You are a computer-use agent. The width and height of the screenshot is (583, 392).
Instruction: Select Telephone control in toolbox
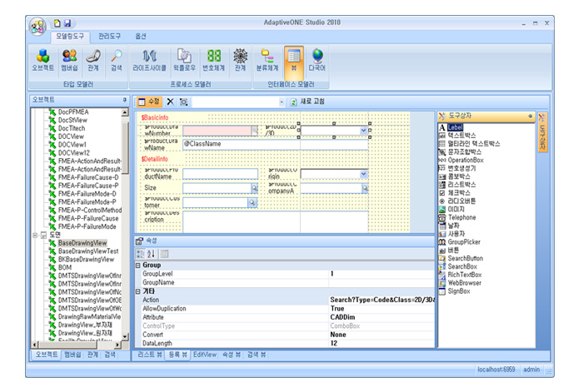pyautogui.click(x=461, y=217)
